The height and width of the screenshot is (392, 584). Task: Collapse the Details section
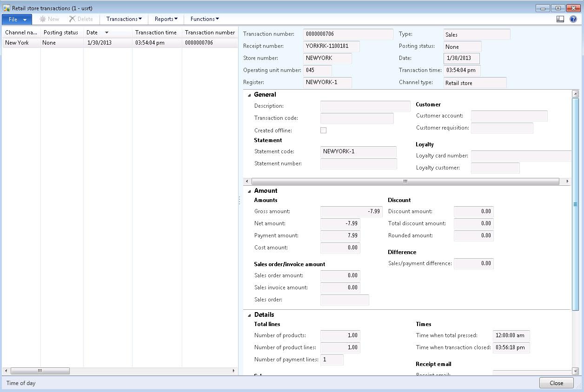tap(249, 315)
